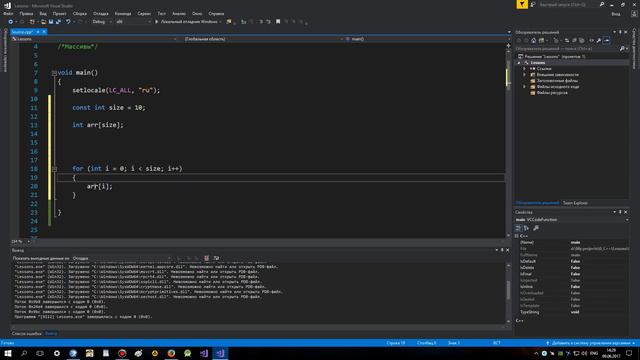Click the Undo toolbar icon
This screenshot has width=640, height=360.
tap(68, 22)
